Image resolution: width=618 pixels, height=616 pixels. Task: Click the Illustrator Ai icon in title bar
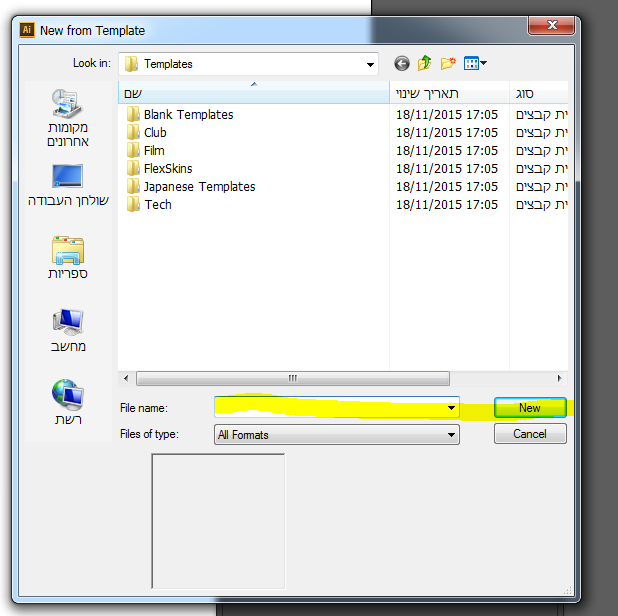point(27,30)
